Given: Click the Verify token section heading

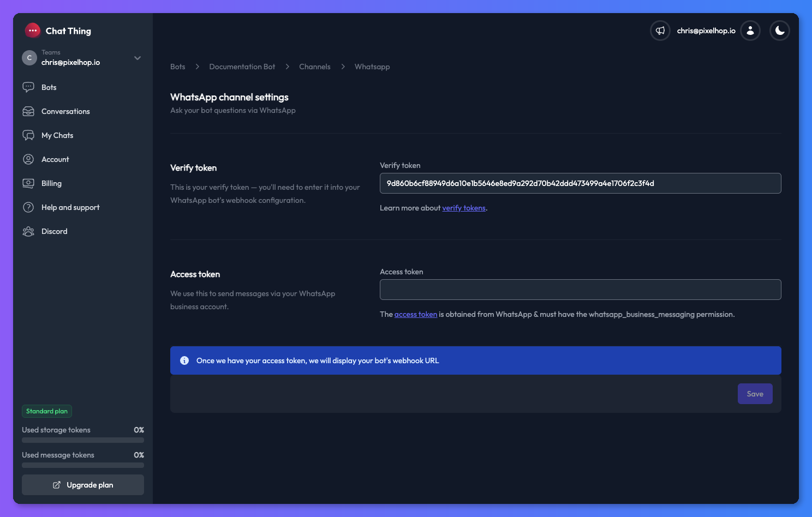Looking at the screenshot, I should click(193, 168).
